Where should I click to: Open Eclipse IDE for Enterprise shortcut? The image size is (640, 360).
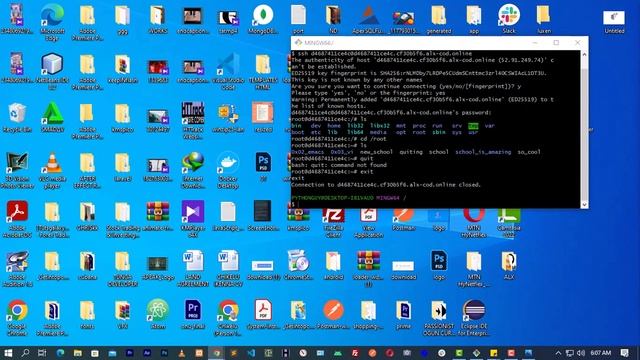point(473,318)
